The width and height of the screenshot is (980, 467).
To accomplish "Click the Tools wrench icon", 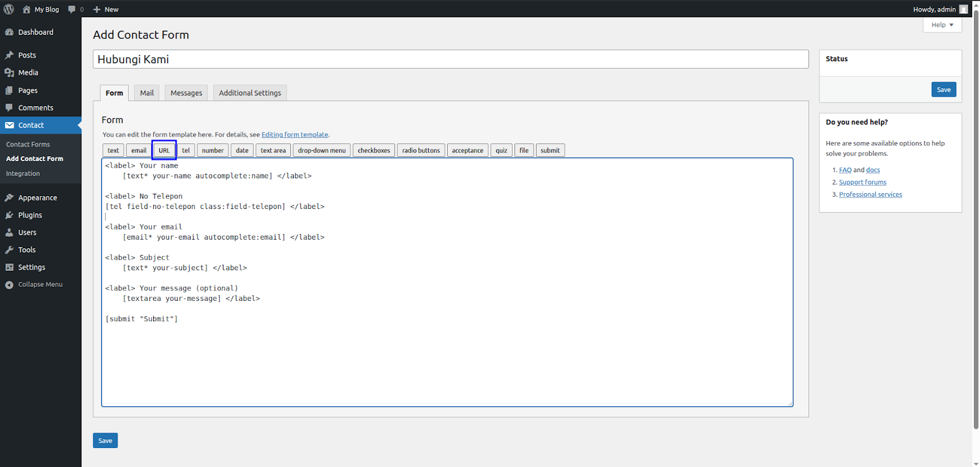I will point(9,250).
